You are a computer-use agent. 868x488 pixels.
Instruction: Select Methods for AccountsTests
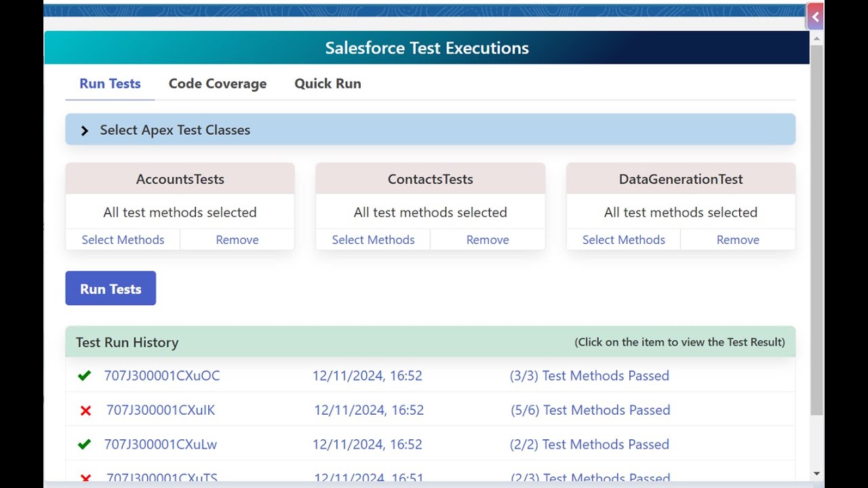123,240
